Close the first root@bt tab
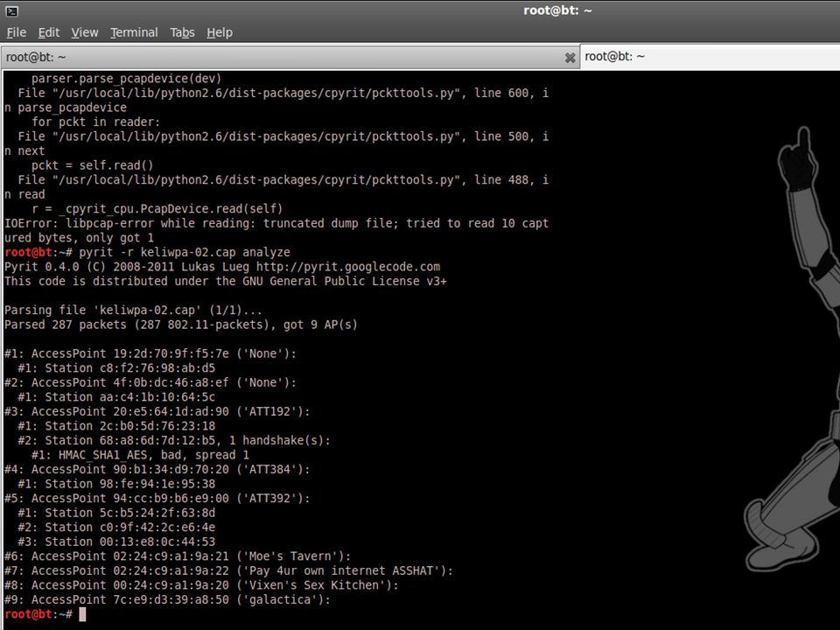Viewport: 840px width, 630px height. click(x=570, y=58)
